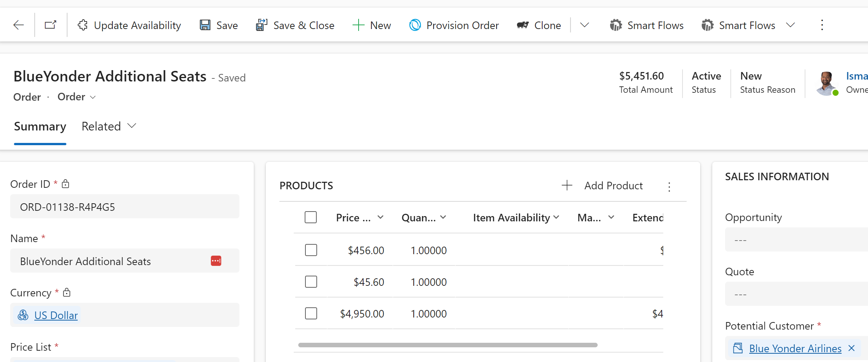Click the Clone icon
This screenshot has height=362, width=868.
[x=523, y=25]
